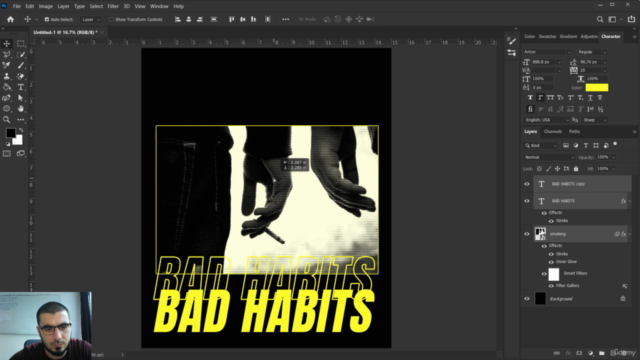Select the Path Selection arrow tool
The height and width of the screenshot is (360, 640).
point(20,98)
